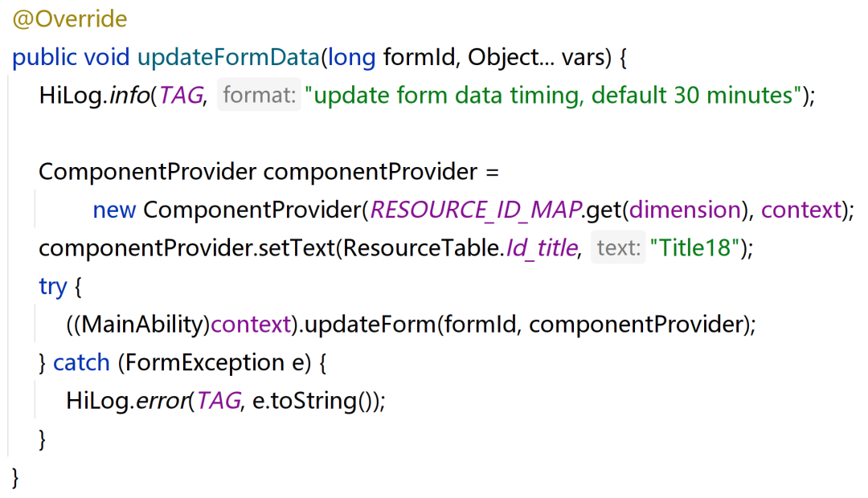Screen dimensions: 868x498
Task: Click the "Title18" string literal
Action: pos(696,248)
